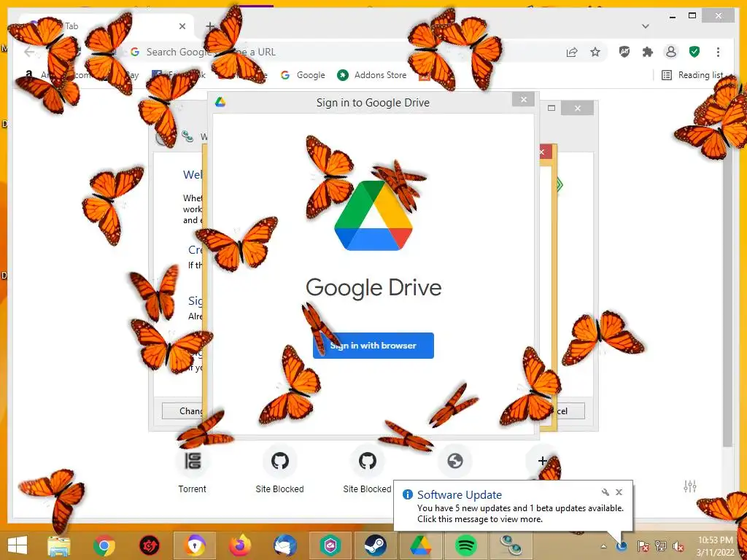The width and height of the screenshot is (747, 560).
Task: Open the teal hexagon security app
Action: coord(330,545)
